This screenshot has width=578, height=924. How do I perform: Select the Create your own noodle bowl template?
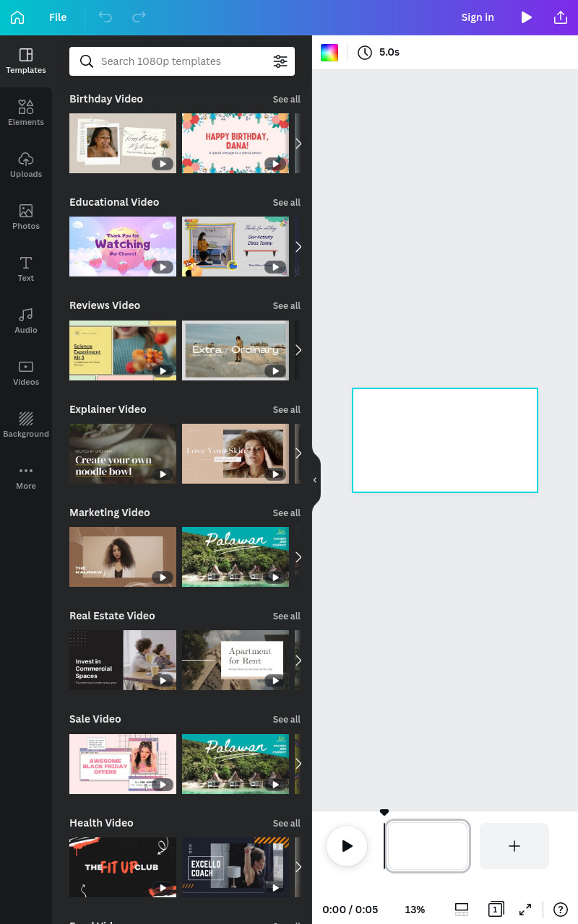point(123,453)
